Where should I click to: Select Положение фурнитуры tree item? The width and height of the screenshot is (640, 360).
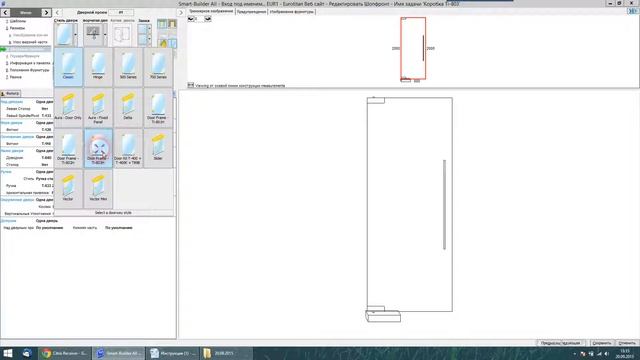tap(29, 70)
